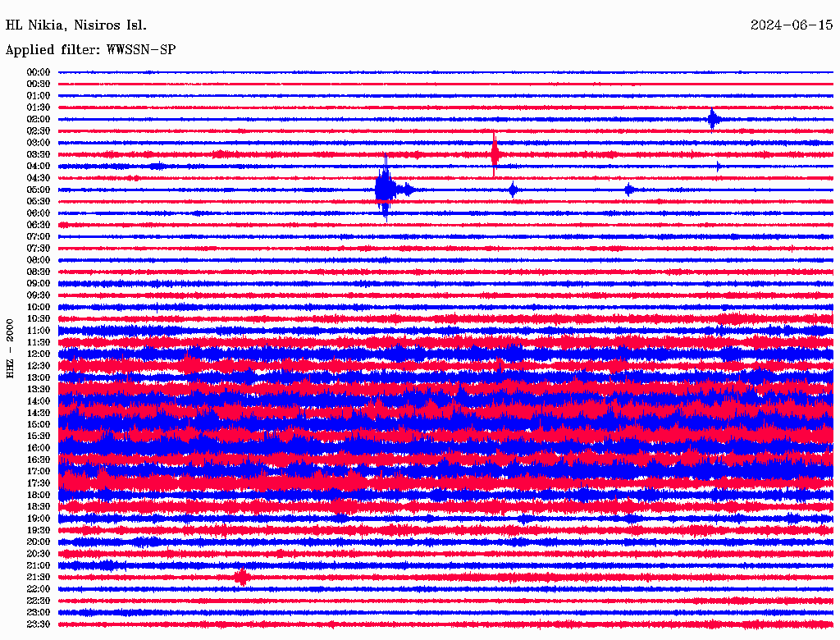Screen dimensions: 840x640
Task: Click the 09:30 time label
Action: [38, 295]
